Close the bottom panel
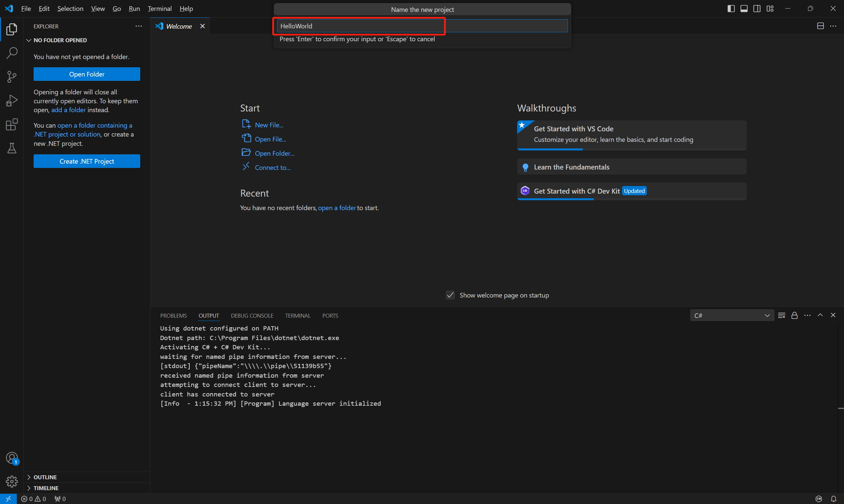The height and width of the screenshot is (504, 844). (x=833, y=315)
